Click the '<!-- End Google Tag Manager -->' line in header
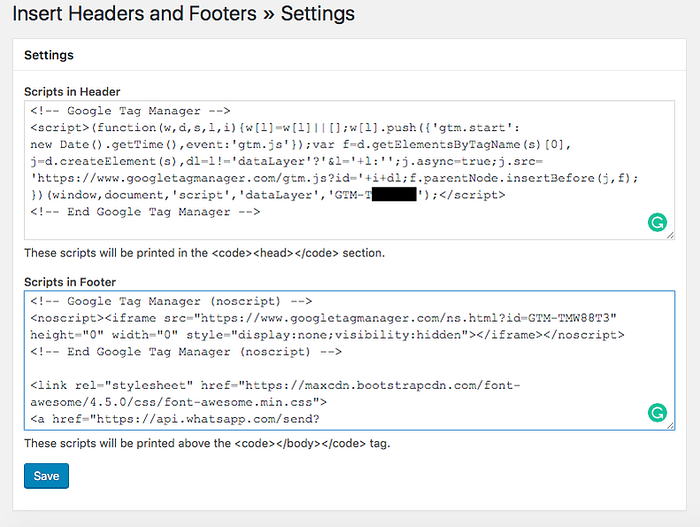Screen dimensions: 700x527 (145, 212)
